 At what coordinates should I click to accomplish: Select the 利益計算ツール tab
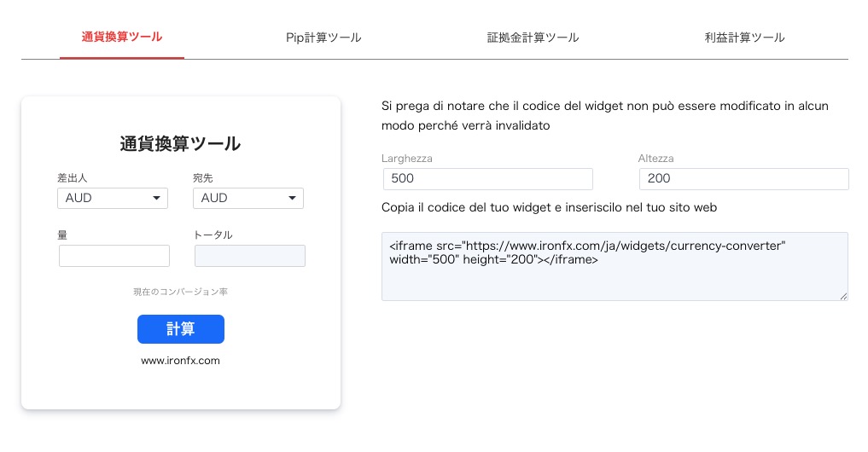pos(744,38)
